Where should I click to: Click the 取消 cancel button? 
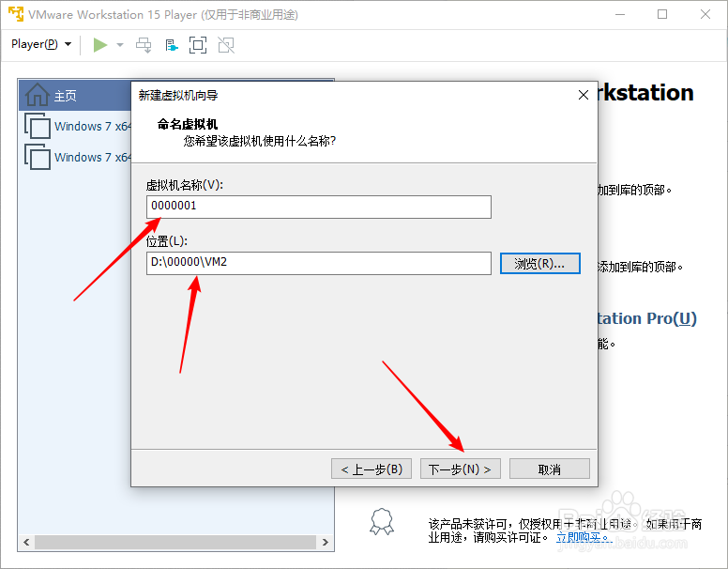pos(549,469)
